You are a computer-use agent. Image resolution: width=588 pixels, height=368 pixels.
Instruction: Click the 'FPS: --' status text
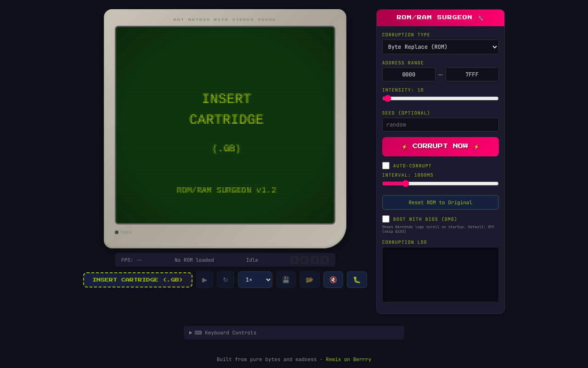tap(132, 260)
